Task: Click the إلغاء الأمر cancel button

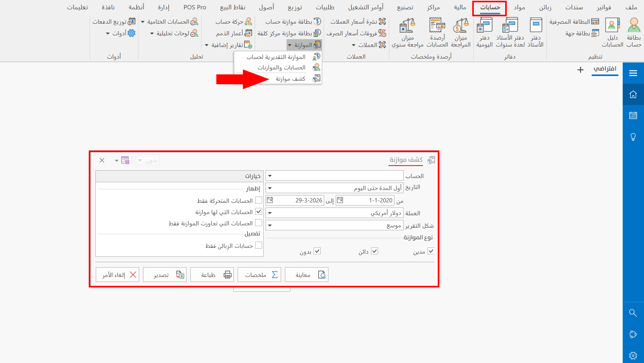Action: tap(117, 275)
